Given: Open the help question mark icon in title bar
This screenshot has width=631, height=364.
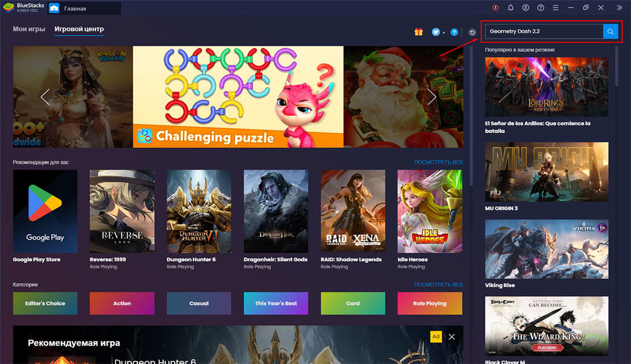Looking at the screenshot, I should pos(540,7).
